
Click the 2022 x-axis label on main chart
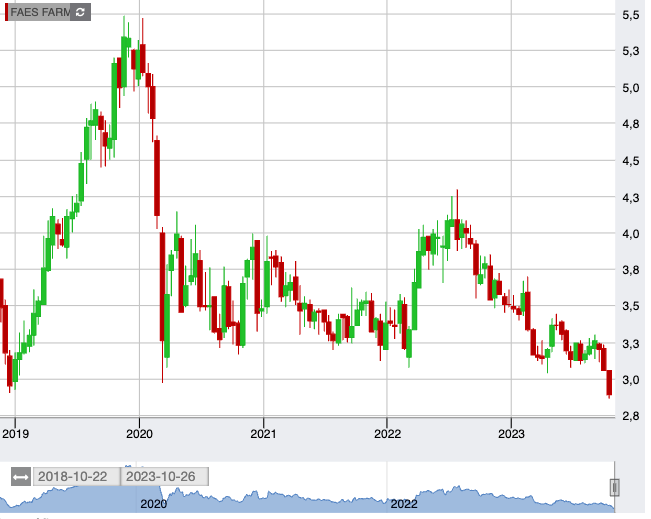[x=387, y=434]
